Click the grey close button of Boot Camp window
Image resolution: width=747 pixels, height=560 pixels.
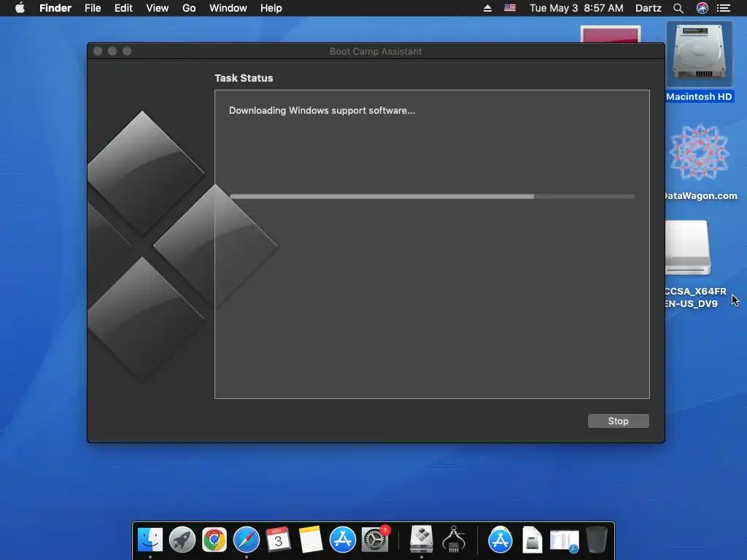(x=98, y=51)
